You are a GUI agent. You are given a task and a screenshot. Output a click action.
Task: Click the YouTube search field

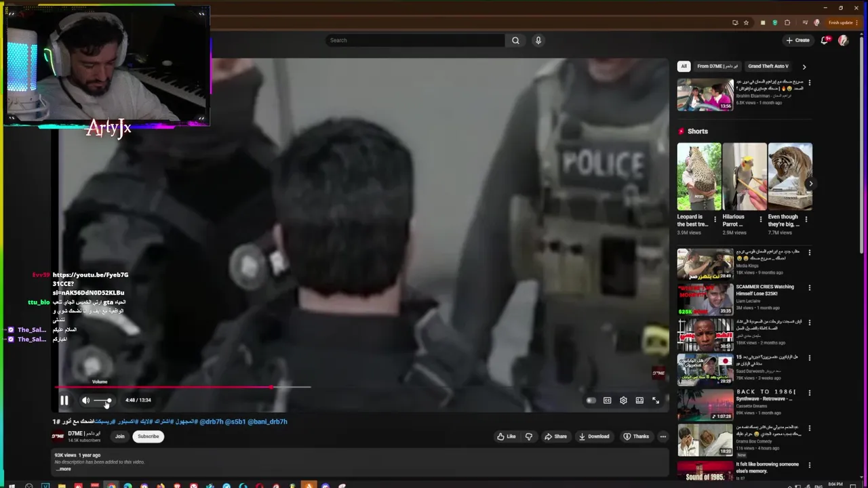pos(415,41)
